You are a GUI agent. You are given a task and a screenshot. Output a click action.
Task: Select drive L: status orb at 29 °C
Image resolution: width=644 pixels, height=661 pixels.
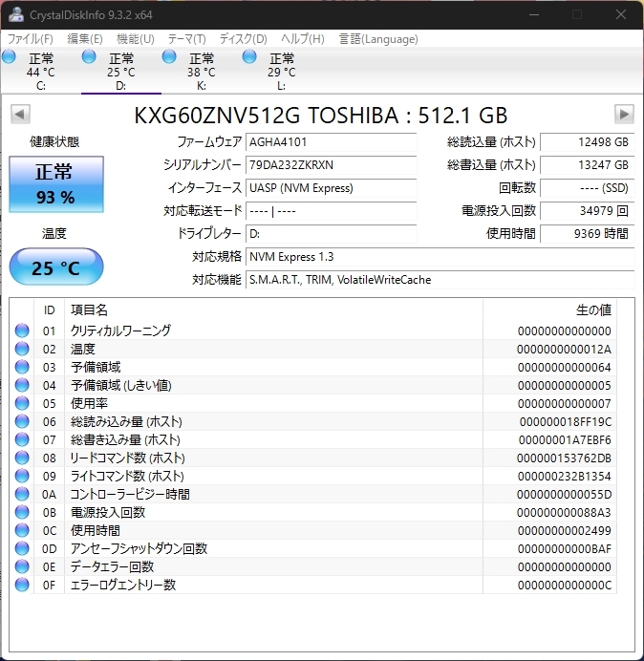point(249,58)
